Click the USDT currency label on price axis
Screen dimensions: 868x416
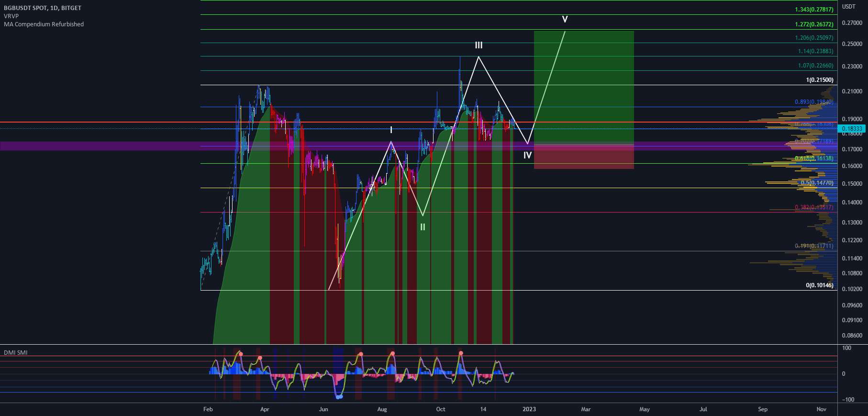coord(849,7)
